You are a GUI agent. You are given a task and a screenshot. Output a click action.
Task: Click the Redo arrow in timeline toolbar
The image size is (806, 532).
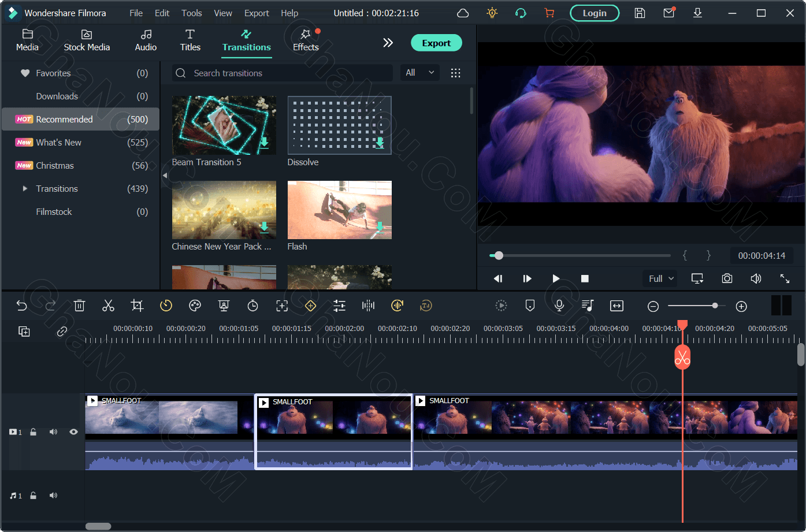tap(51, 306)
